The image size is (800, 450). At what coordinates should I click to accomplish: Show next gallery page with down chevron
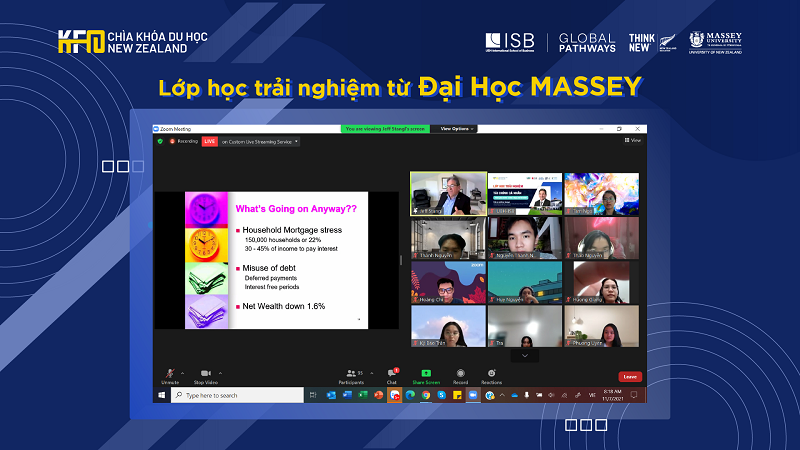(524, 356)
